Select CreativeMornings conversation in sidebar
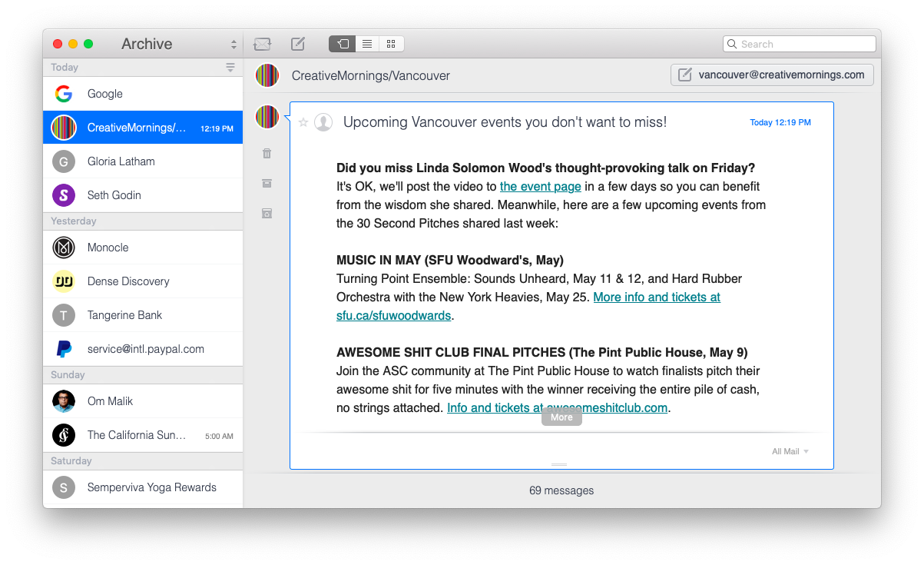The image size is (924, 565). [143, 128]
